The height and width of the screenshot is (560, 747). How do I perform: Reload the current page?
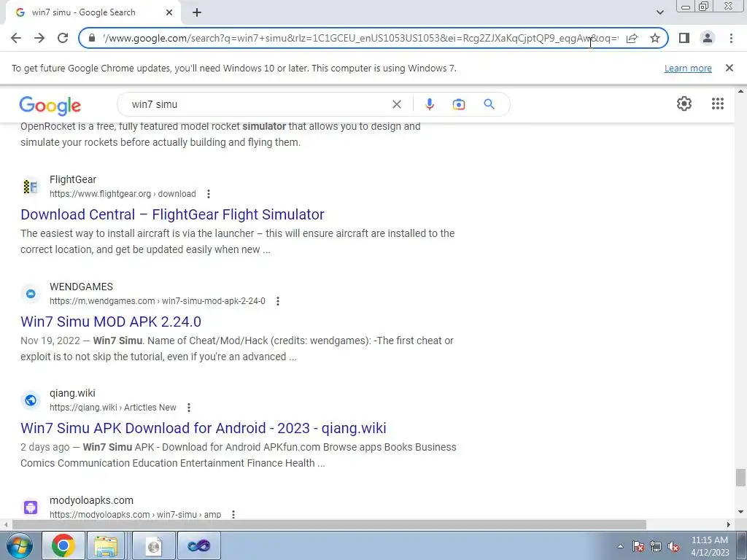click(63, 38)
